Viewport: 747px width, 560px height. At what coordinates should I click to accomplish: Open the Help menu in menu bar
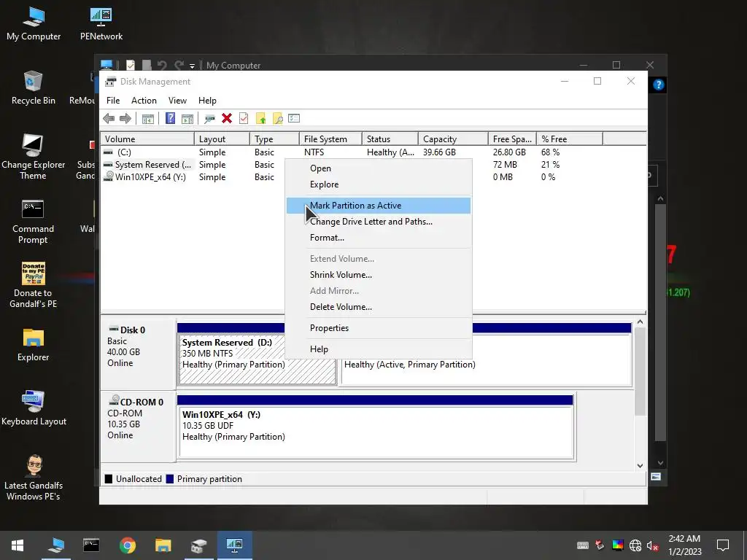207,101
